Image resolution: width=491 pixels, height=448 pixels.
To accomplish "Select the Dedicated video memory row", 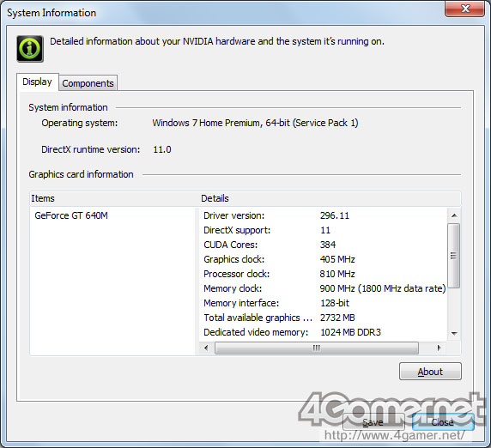I will click(323, 332).
